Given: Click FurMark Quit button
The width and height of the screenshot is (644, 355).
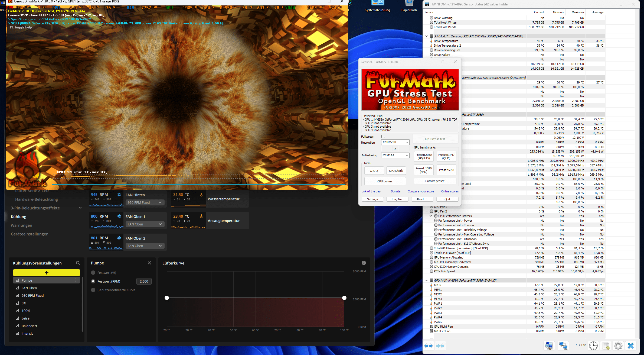Looking at the screenshot, I should coord(447,199).
